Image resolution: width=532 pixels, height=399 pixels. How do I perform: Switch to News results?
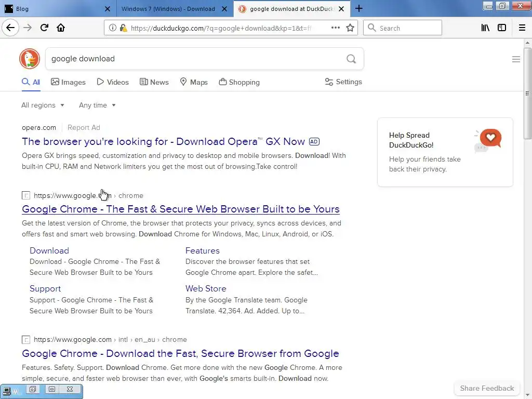[154, 82]
